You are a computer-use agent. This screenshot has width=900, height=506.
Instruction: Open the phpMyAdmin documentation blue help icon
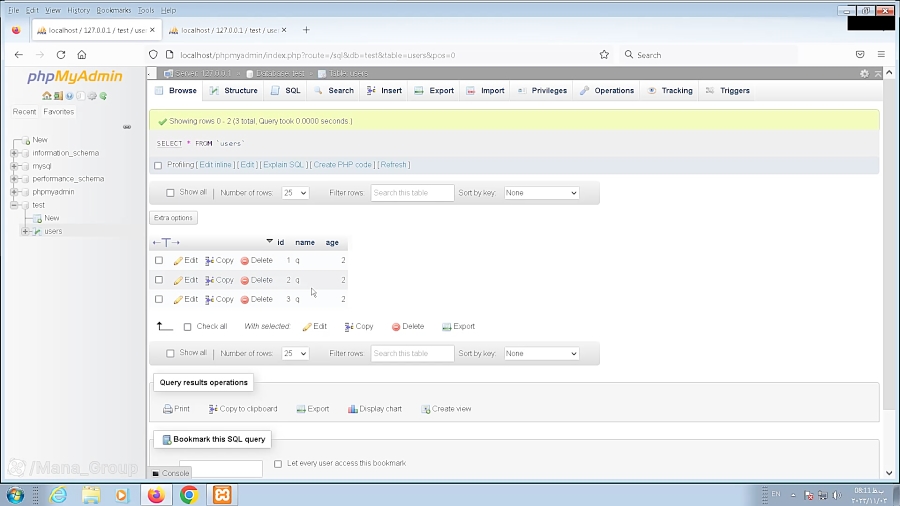pos(69,96)
